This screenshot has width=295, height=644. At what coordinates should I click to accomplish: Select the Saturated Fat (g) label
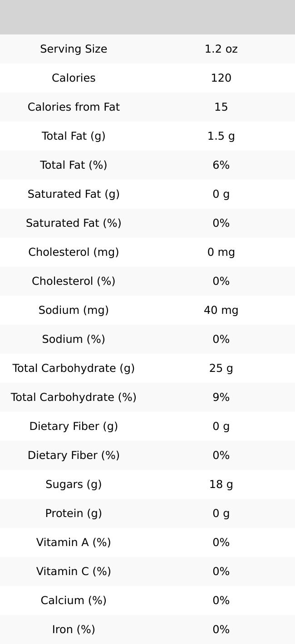[x=74, y=194]
